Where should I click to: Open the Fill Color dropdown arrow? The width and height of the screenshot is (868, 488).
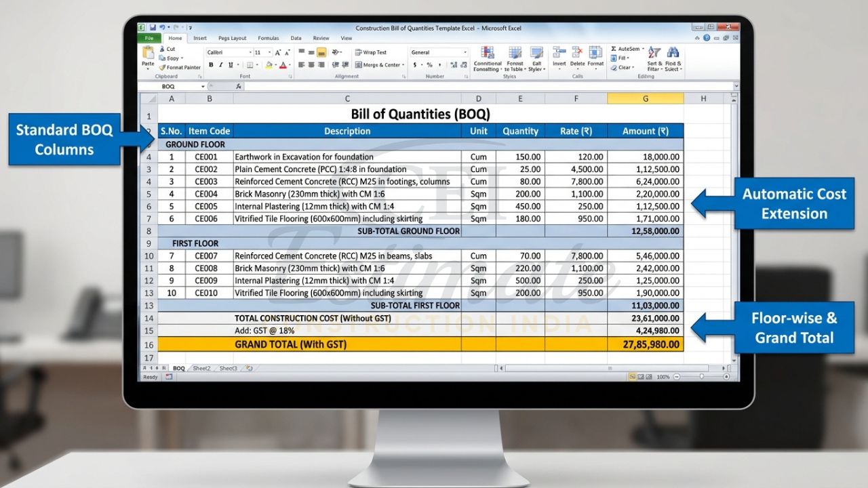point(276,65)
